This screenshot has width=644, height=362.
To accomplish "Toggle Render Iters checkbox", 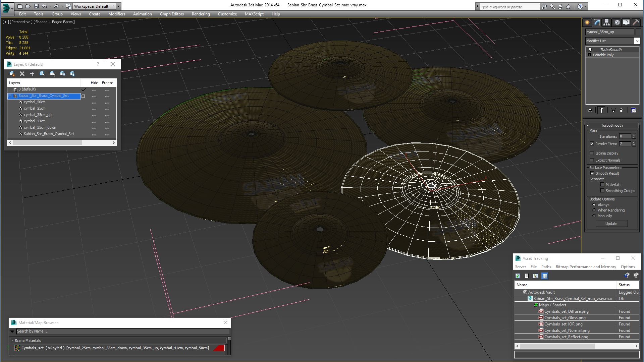I will point(592,144).
